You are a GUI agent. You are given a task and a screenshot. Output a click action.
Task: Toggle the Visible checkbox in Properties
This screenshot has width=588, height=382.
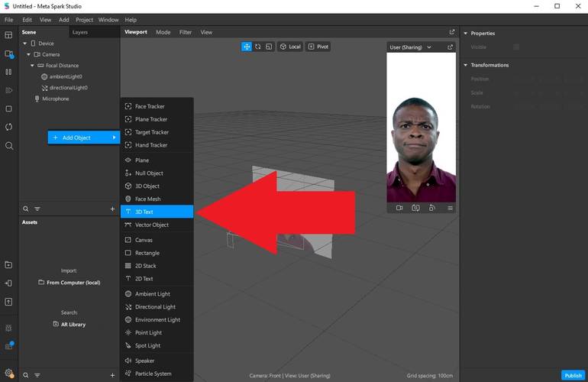pyautogui.click(x=516, y=47)
